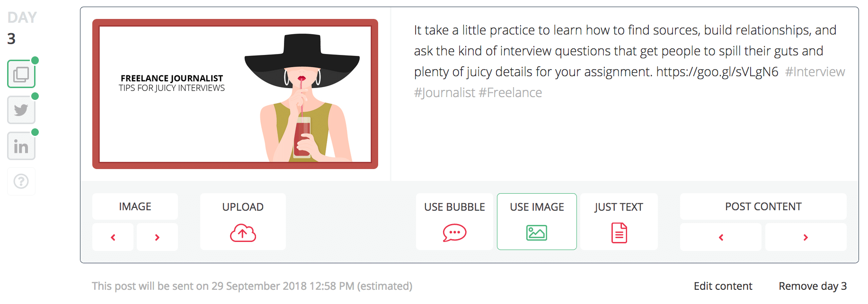Select the Twitter bird icon
The width and height of the screenshot is (868, 304).
coord(21,110)
